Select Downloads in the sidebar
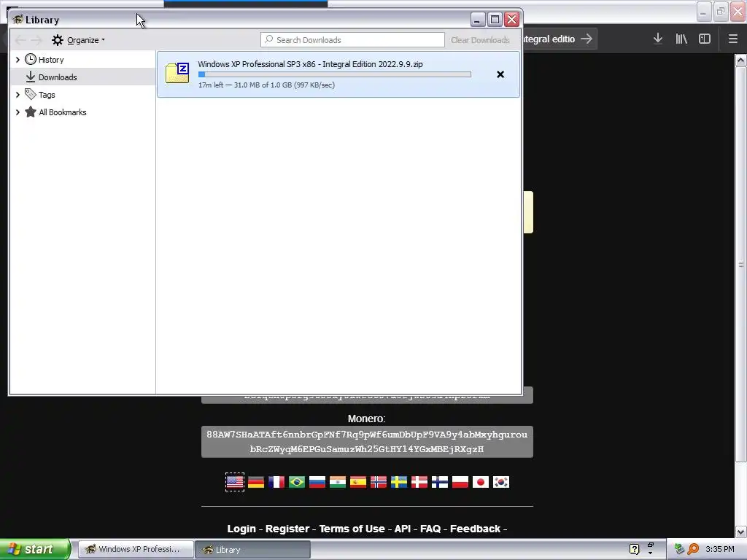Image resolution: width=747 pixels, height=560 pixels. point(58,77)
